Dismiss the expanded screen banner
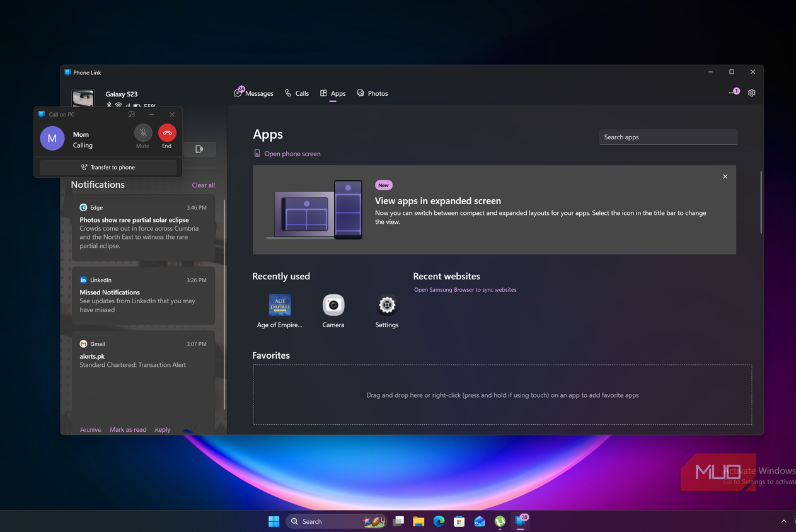 [725, 176]
